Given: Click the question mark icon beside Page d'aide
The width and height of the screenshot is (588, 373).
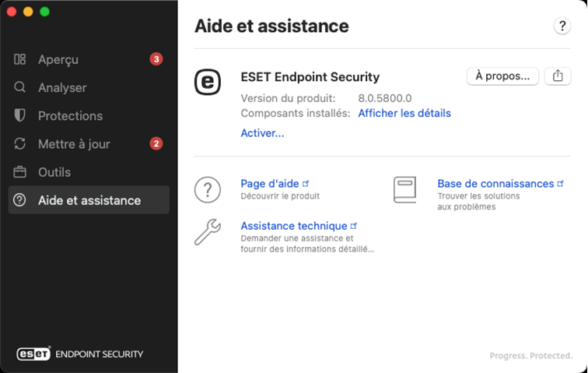Looking at the screenshot, I should coord(207,189).
